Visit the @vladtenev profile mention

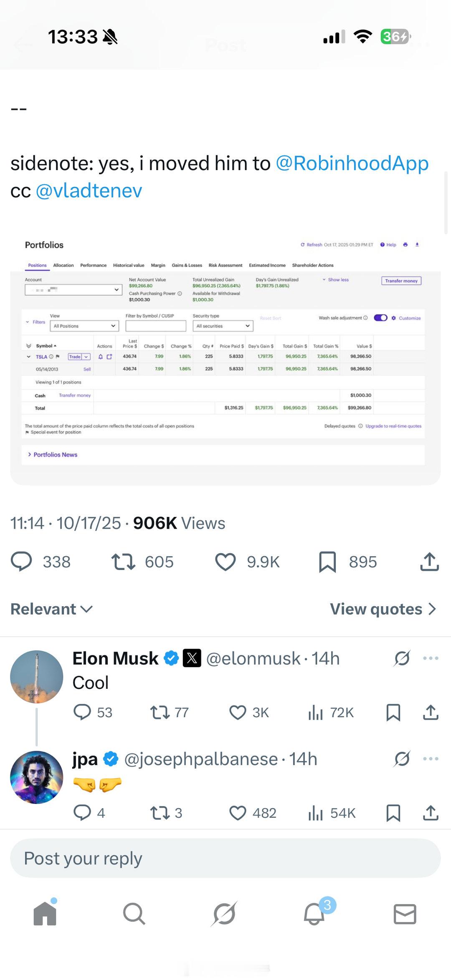coord(89,191)
